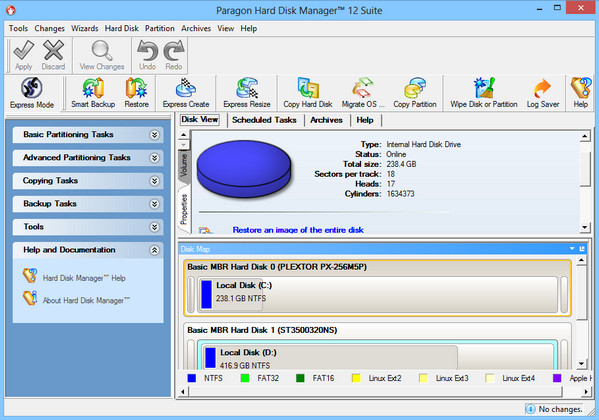Expand Copying Tasks section
The image size is (599, 420).
point(154,181)
